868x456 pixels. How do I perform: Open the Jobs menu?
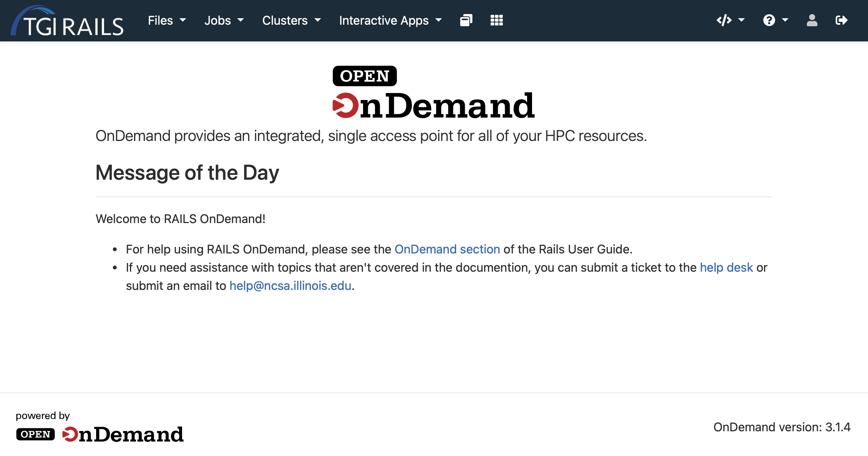click(224, 21)
